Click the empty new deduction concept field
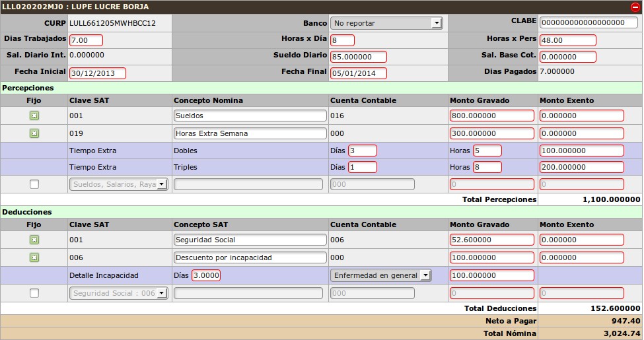Image resolution: width=644 pixels, height=340 pixels. (248, 293)
